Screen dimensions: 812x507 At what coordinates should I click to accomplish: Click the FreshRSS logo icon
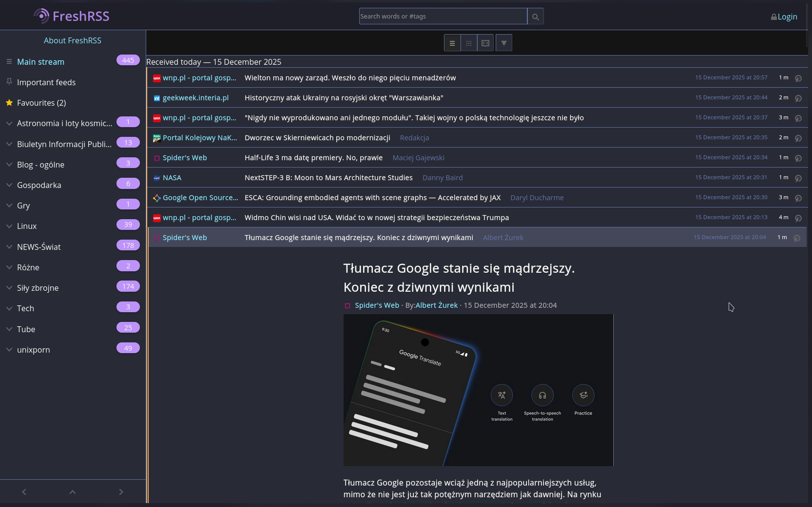tap(41, 16)
